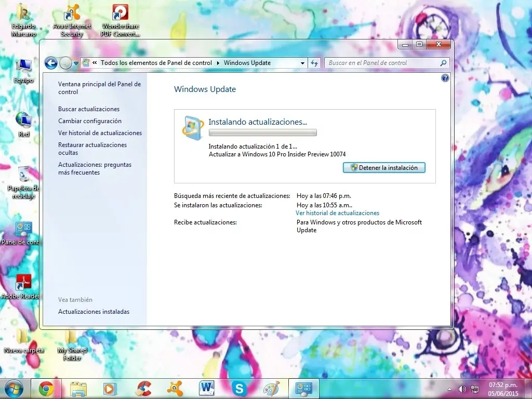Select 'Nueva carpeta' desktop folder
532x399 pixels.
click(x=24, y=341)
